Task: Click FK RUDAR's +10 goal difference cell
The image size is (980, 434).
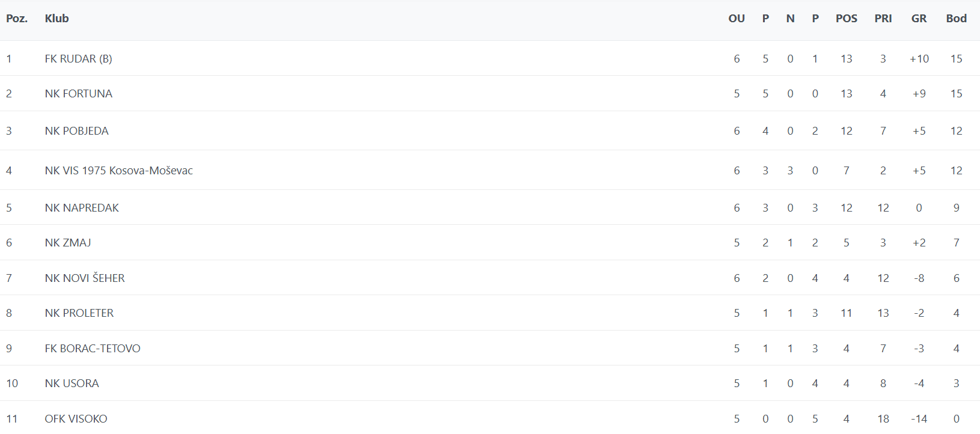Action: click(x=919, y=59)
